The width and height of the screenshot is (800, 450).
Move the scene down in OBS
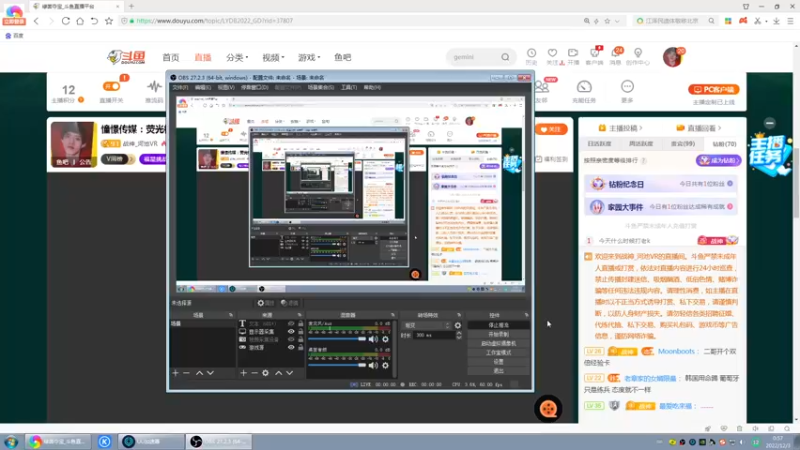coord(210,373)
